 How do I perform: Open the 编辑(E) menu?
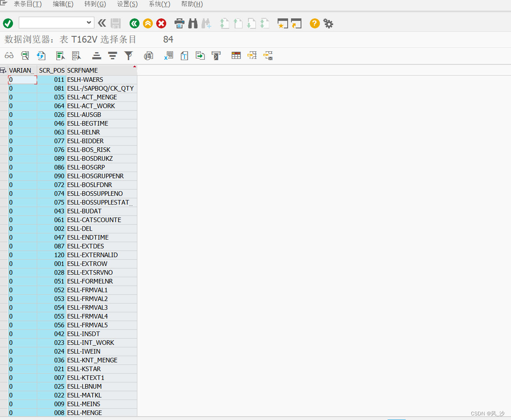tap(63, 4)
